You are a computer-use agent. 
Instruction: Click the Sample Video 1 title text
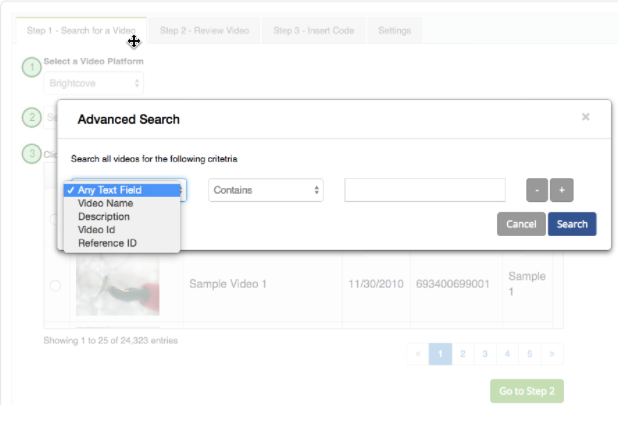pyautogui.click(x=228, y=284)
